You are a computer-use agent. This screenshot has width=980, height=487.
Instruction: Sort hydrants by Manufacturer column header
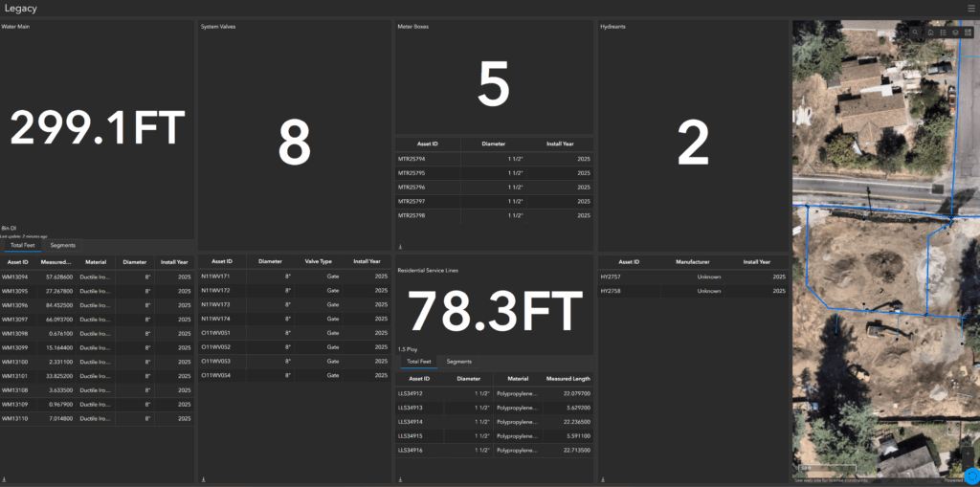(692, 262)
